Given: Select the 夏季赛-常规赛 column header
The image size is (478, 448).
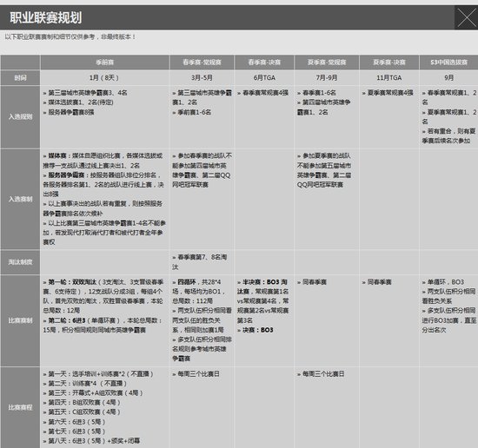Looking at the screenshot, I should point(327,63).
